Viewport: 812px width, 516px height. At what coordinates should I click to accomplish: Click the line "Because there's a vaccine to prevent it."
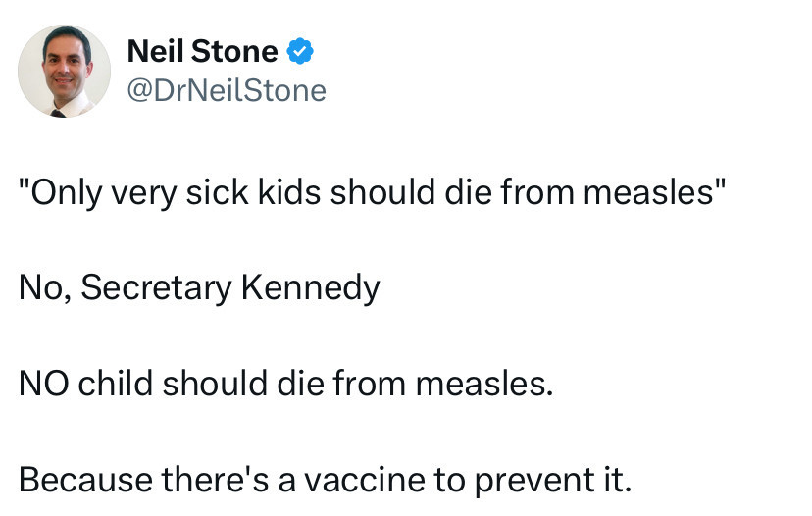(x=326, y=481)
